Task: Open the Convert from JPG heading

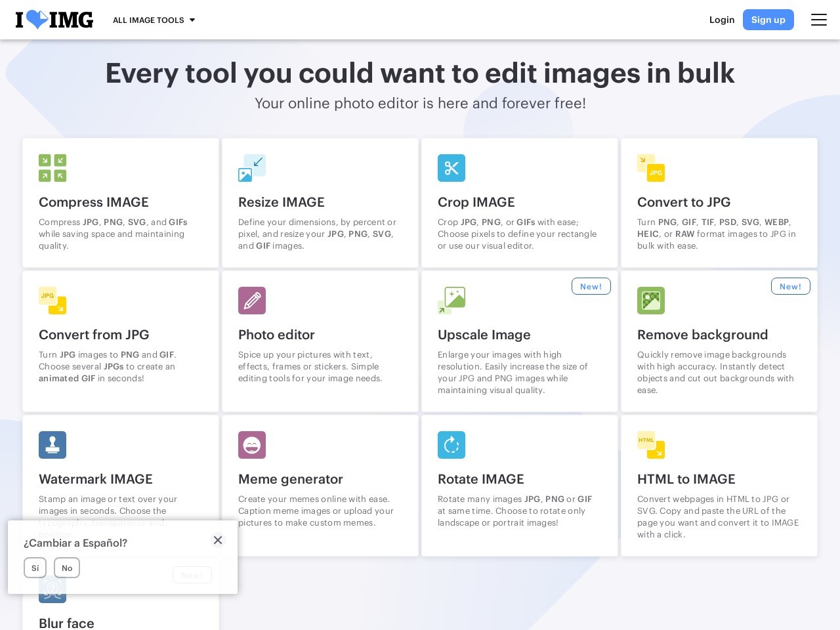Action: [94, 335]
